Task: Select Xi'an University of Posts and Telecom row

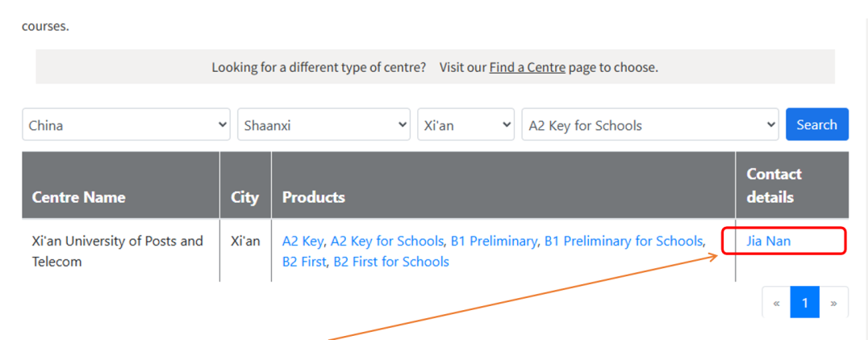Action: [118, 251]
